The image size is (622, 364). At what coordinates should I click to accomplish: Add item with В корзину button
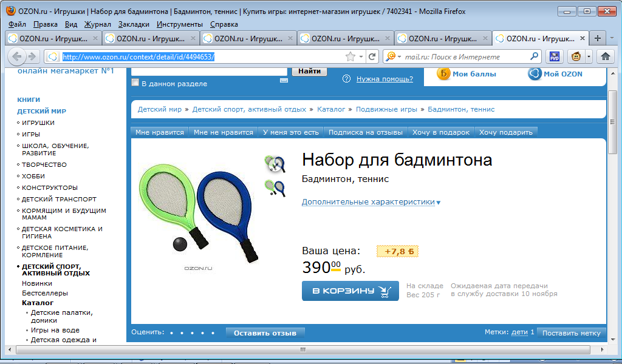point(350,291)
